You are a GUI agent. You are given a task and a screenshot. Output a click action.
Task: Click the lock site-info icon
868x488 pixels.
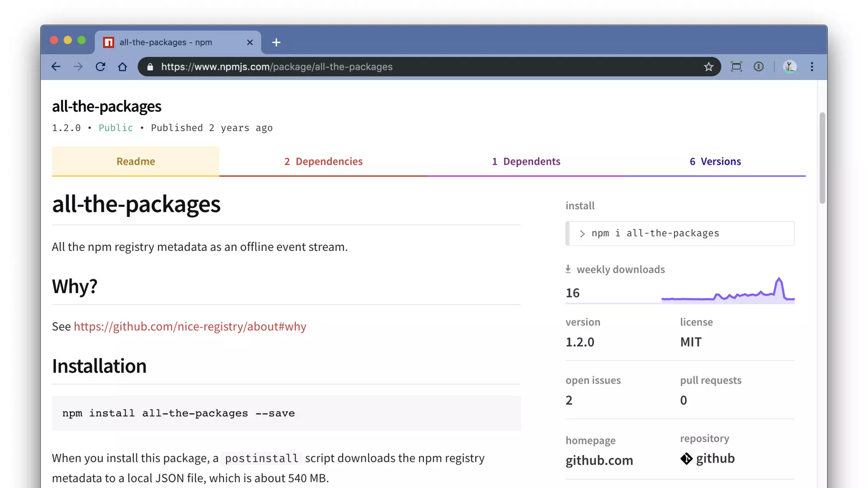point(150,67)
